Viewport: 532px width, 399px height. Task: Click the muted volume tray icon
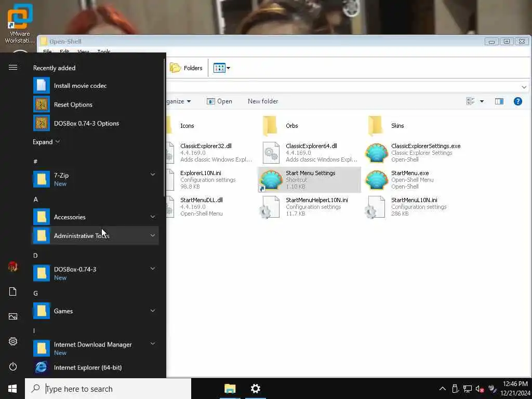(480, 389)
